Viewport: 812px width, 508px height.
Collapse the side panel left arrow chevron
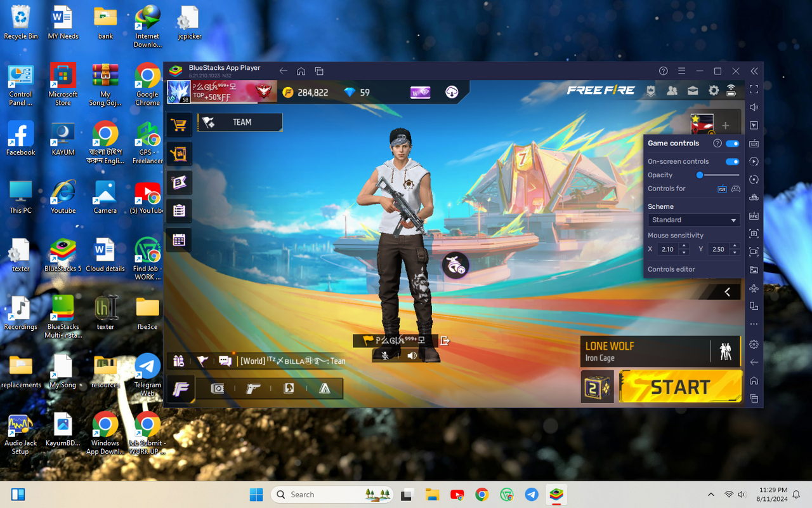(x=727, y=292)
